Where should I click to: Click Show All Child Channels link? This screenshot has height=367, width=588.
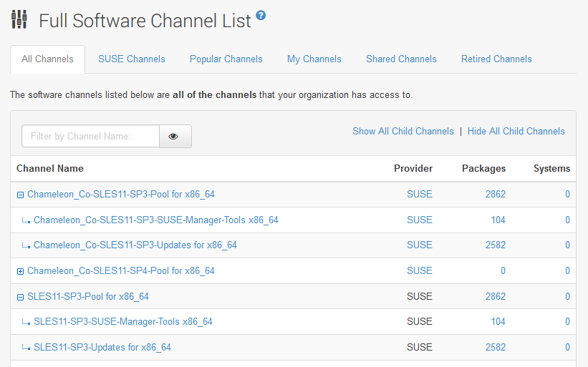403,132
